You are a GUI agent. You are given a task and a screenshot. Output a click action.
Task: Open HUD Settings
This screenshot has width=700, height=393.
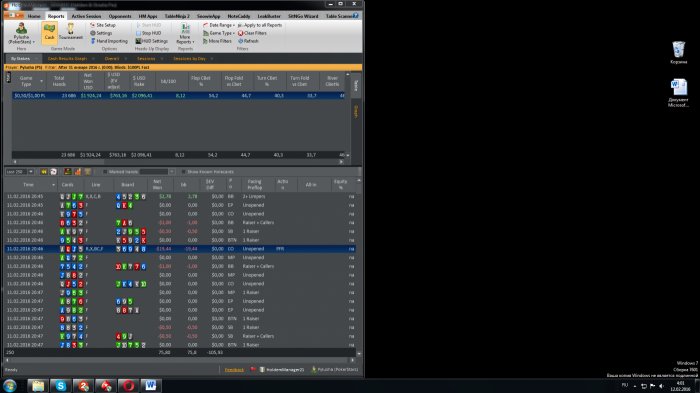(x=151, y=41)
